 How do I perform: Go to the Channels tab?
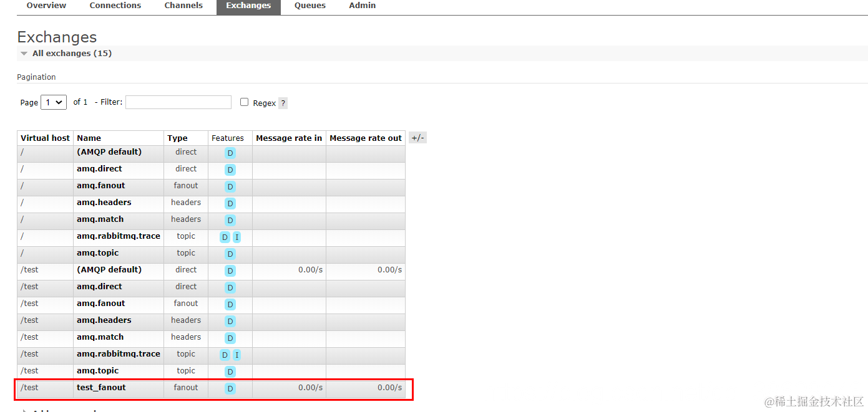183,6
